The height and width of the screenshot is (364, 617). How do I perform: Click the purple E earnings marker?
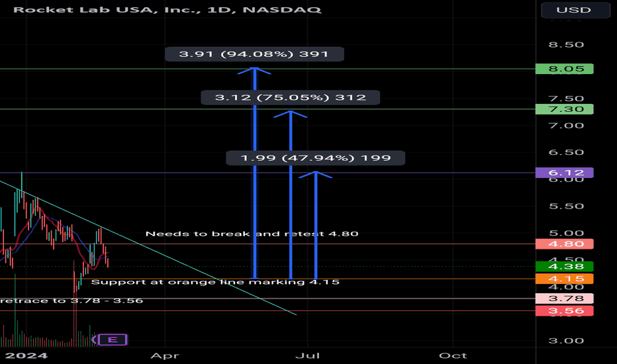(113, 340)
